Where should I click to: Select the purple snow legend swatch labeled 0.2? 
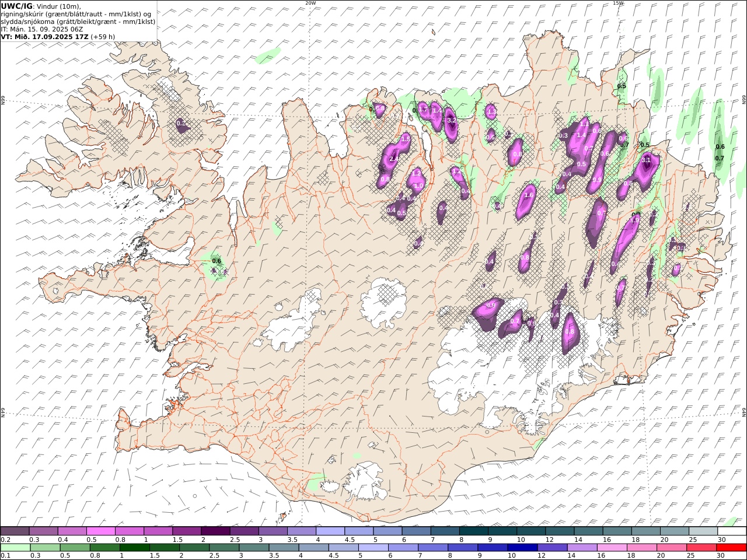[15, 531]
